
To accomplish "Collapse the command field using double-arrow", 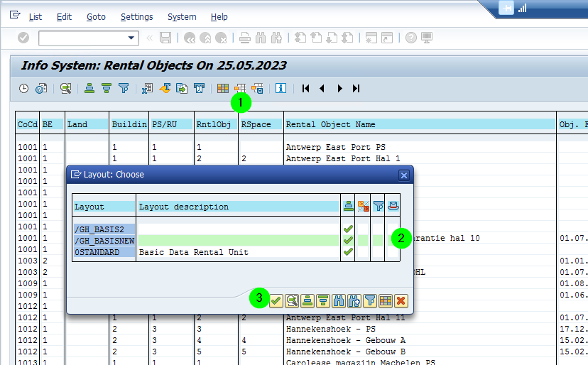I will tap(150, 38).
